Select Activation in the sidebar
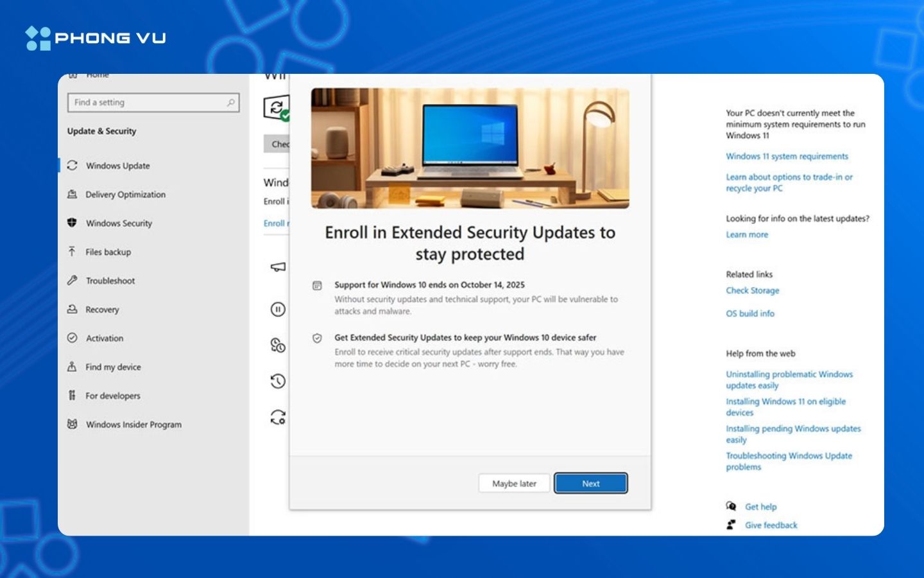The width and height of the screenshot is (924, 578). (x=105, y=338)
